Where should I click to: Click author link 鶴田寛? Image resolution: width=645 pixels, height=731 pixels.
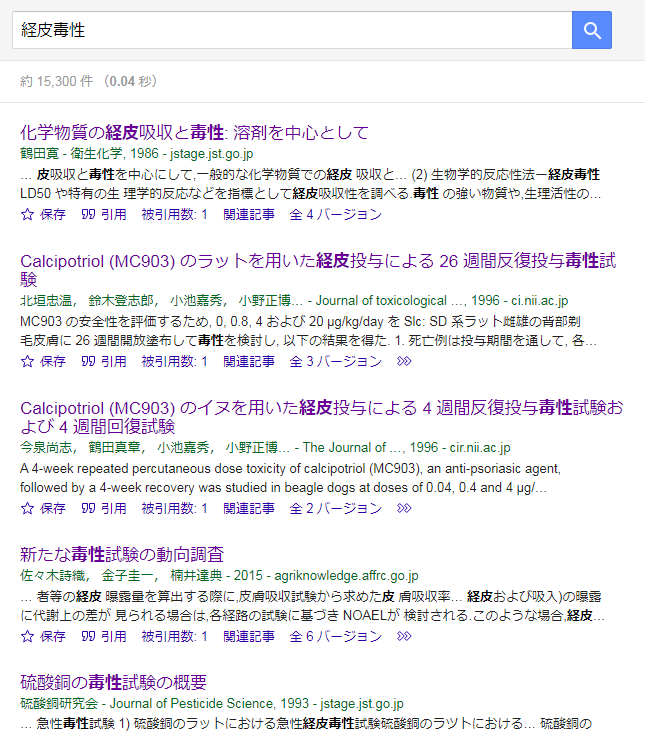click(x=40, y=154)
